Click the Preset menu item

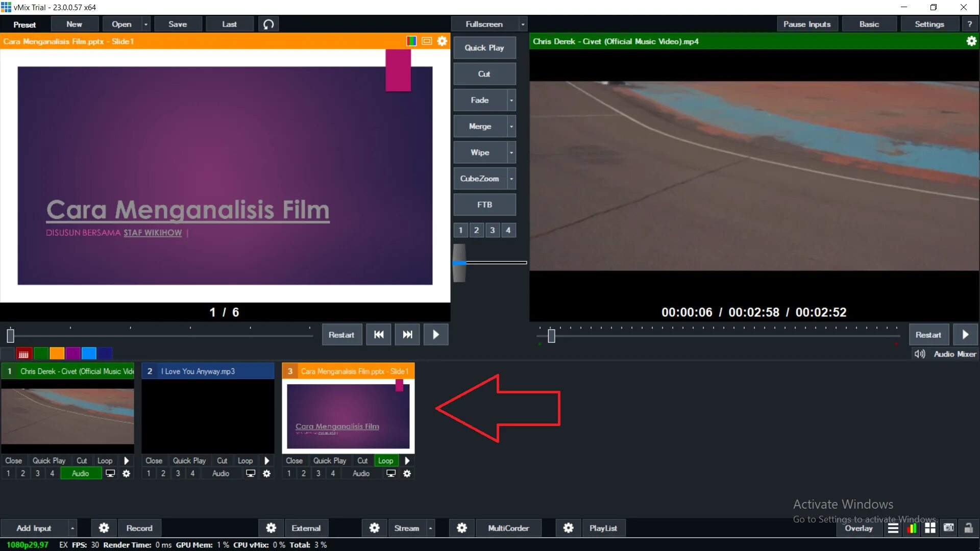24,24
